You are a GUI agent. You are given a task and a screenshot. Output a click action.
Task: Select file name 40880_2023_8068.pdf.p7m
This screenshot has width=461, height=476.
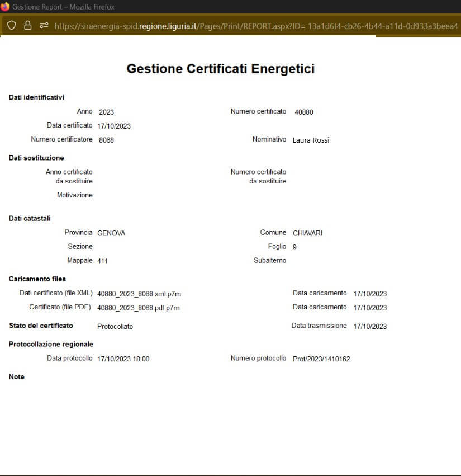(139, 308)
